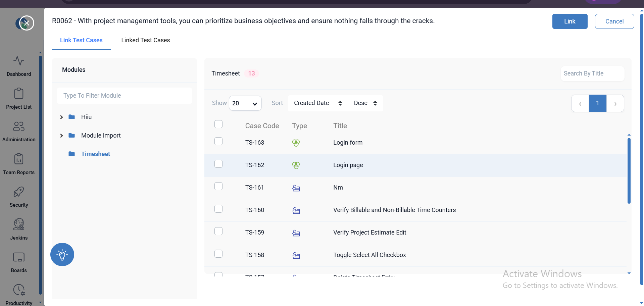Switch to Linked Test Cases tab
This screenshot has height=306, width=644.
pos(146,40)
